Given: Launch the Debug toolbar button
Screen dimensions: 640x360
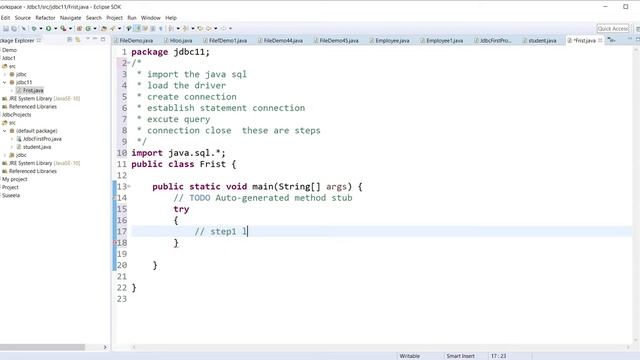Looking at the screenshot, I should click(x=34, y=29).
